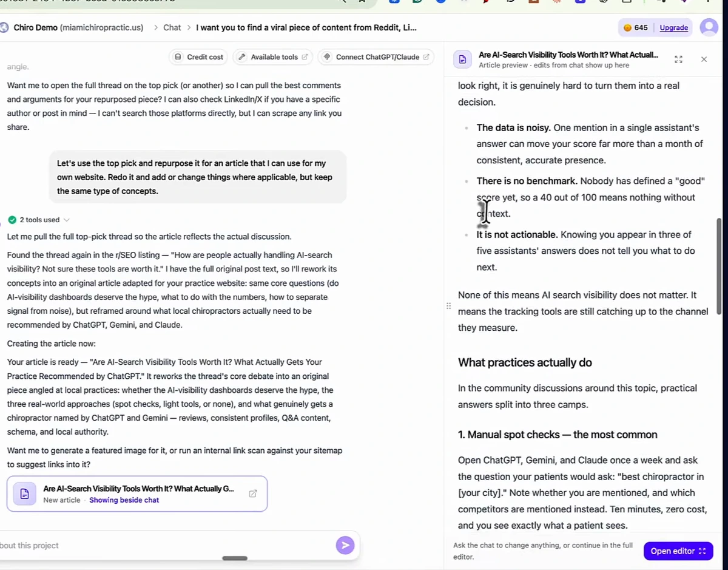Click Connect ChatGPT/Claude
Viewport: 728px width, 570px height.
(x=376, y=57)
